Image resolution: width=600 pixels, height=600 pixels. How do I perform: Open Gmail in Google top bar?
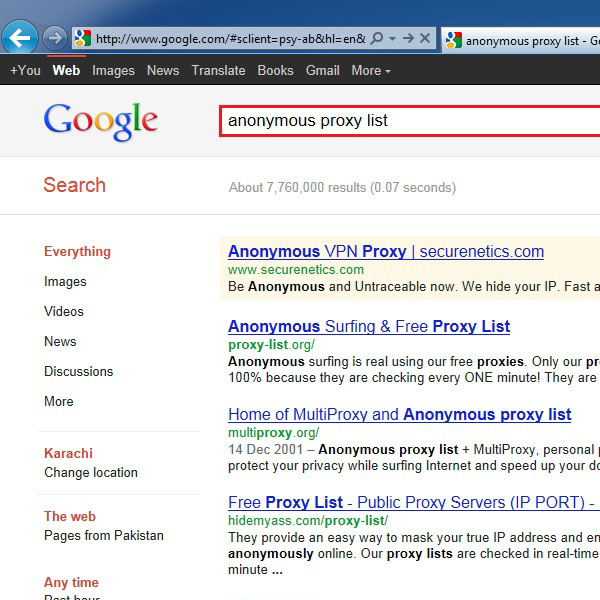point(323,70)
